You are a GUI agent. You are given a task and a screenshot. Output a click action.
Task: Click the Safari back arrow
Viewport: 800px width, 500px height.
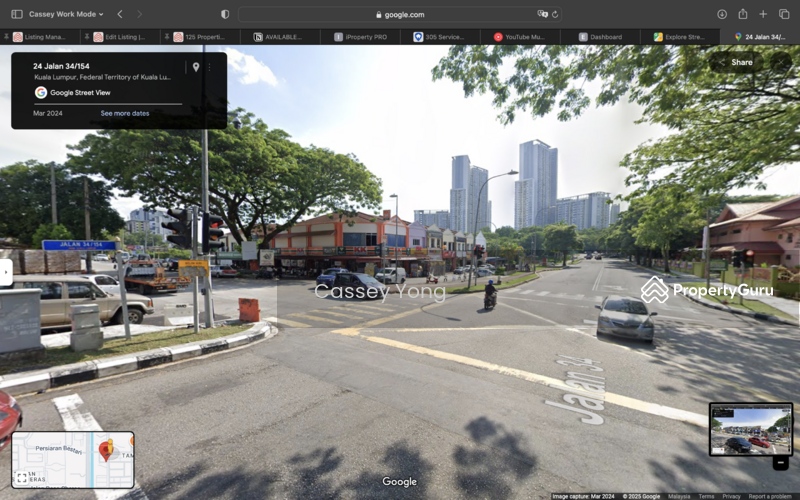tap(120, 14)
